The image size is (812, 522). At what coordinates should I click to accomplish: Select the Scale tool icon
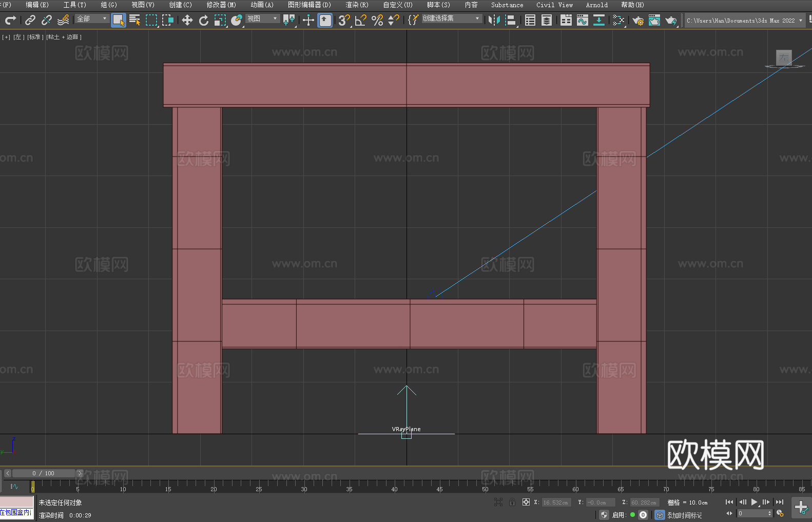point(220,20)
